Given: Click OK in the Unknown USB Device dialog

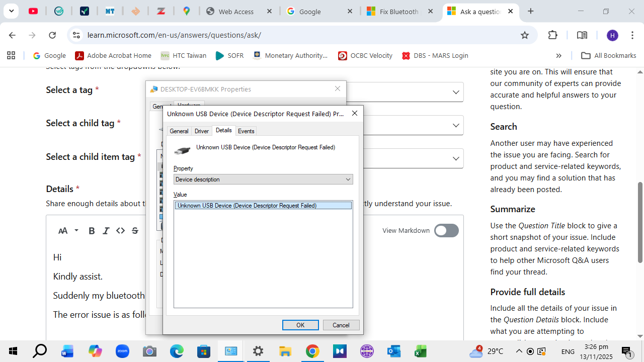Looking at the screenshot, I should 300,325.
